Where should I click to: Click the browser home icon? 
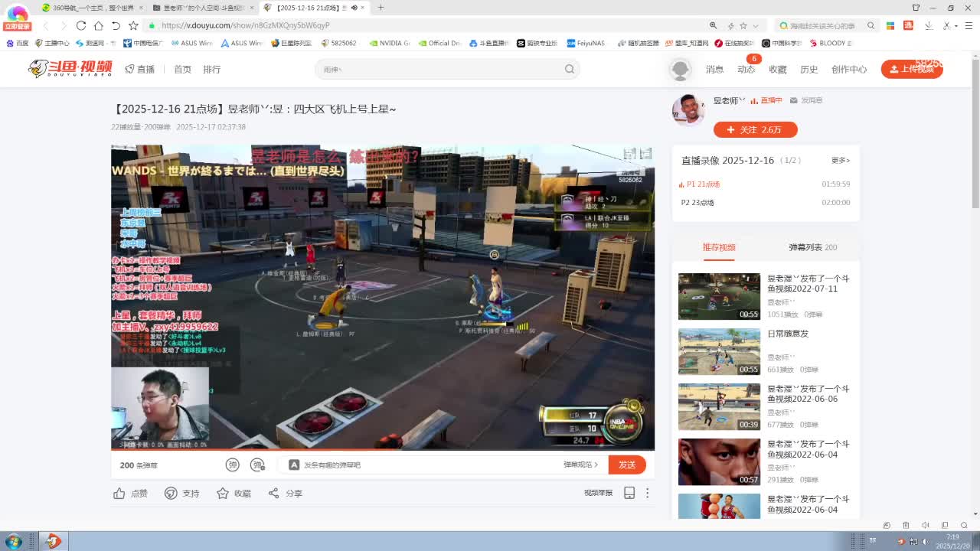click(99, 25)
